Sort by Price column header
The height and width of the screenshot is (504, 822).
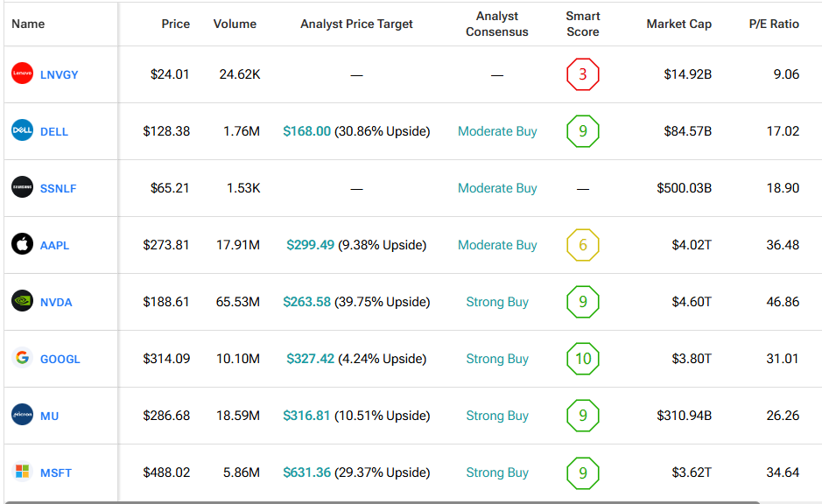175,24
